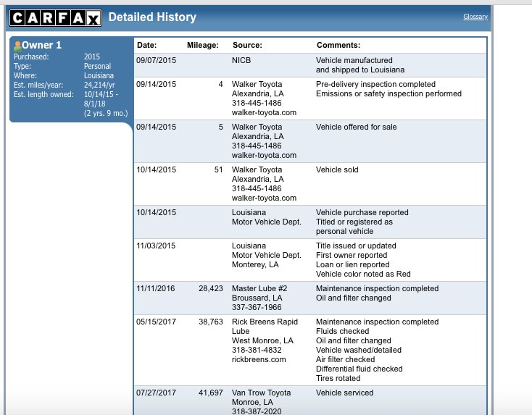Click 'Van Trow Toyota' source

261,393
